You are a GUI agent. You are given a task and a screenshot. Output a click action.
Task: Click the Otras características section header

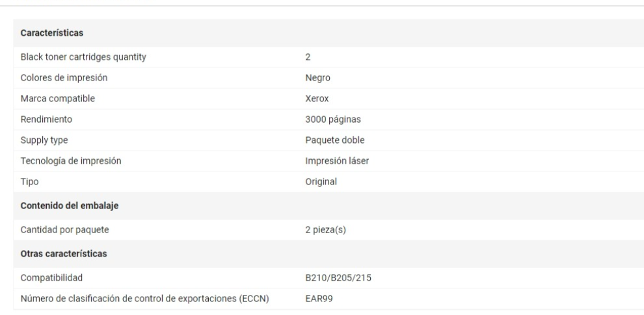click(x=64, y=253)
